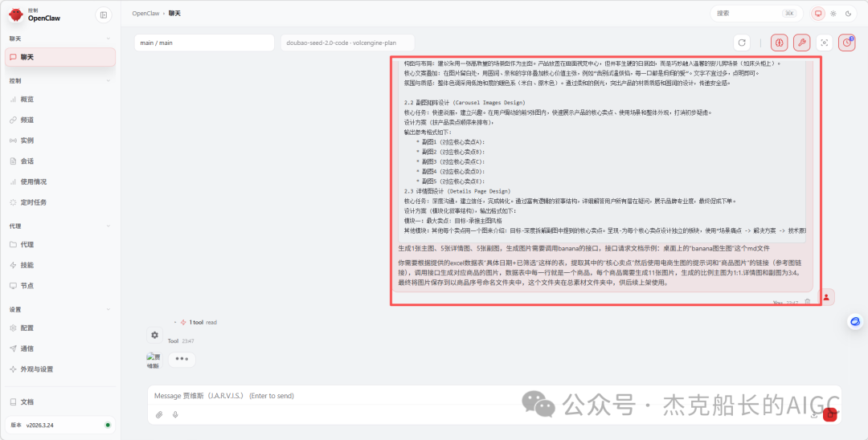Image resolution: width=868 pixels, height=440 pixels.
Task: Attach a file with paperclip icon
Action: coord(159,414)
